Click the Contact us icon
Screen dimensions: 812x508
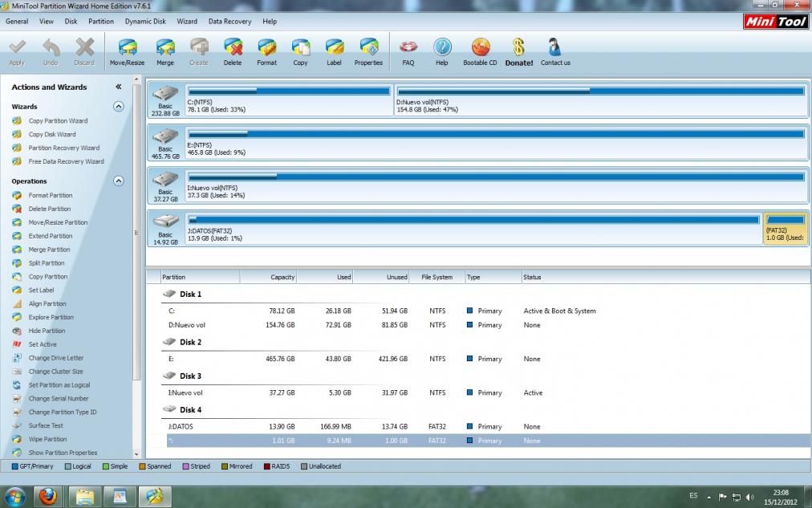coord(554,47)
